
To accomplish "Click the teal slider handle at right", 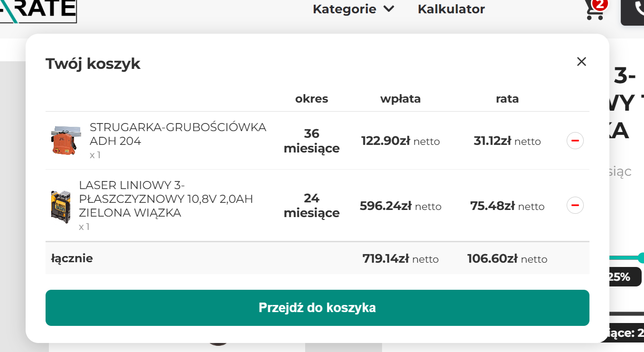I will 641,258.
